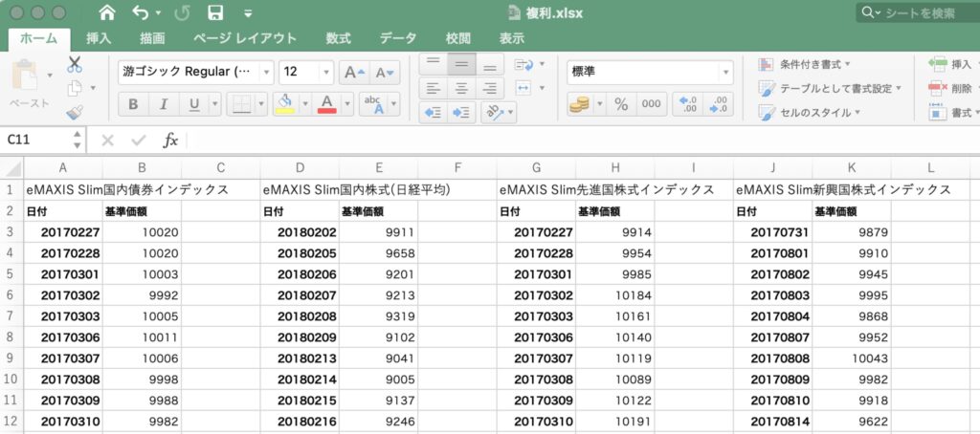Align text to middle of cell
The height and width of the screenshot is (434, 980).
[x=462, y=64]
